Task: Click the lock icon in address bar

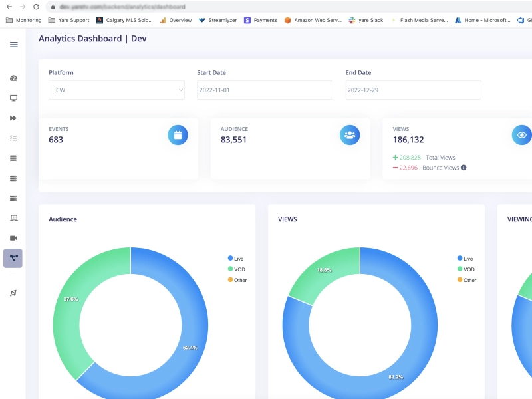Action: (53, 7)
